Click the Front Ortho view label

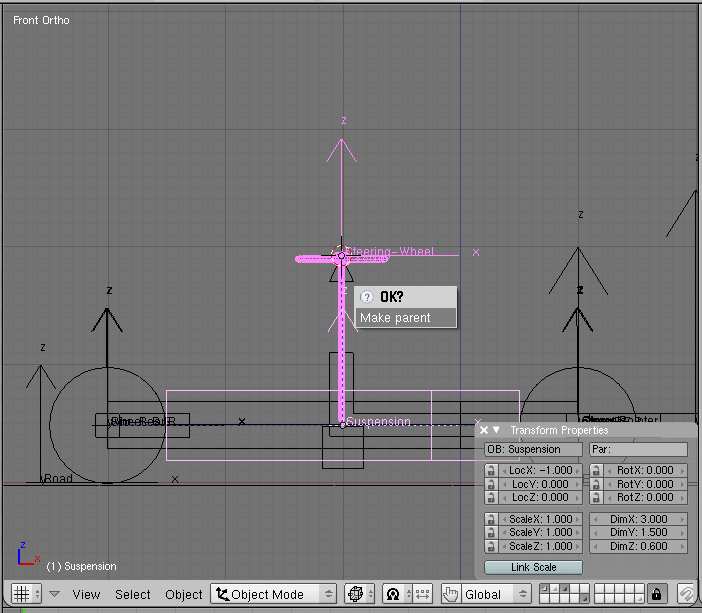pos(41,20)
